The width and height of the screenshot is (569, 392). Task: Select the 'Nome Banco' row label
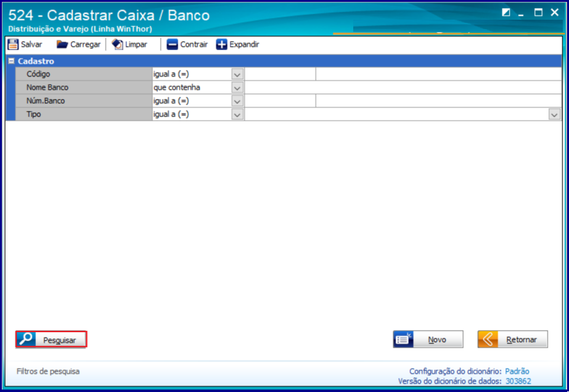pos(47,88)
